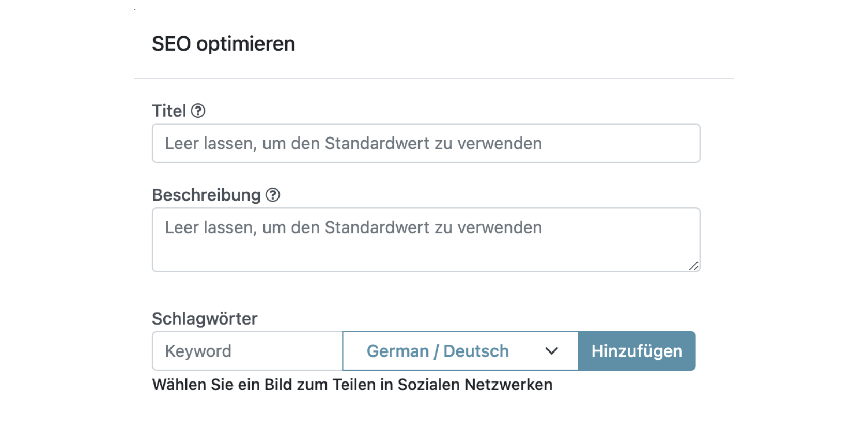Viewport: 868px width, 429px height.
Task: Click the word Deutsch in the selector
Action: click(x=476, y=351)
